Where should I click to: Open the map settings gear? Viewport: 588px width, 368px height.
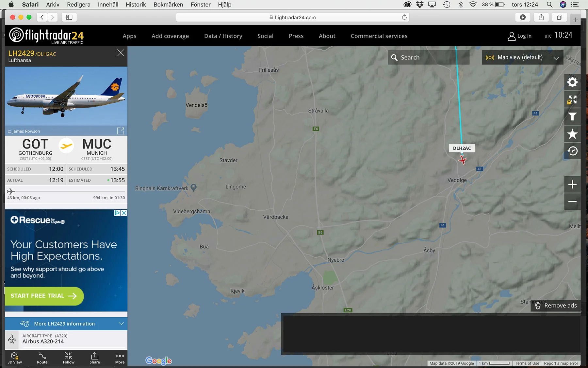point(572,82)
